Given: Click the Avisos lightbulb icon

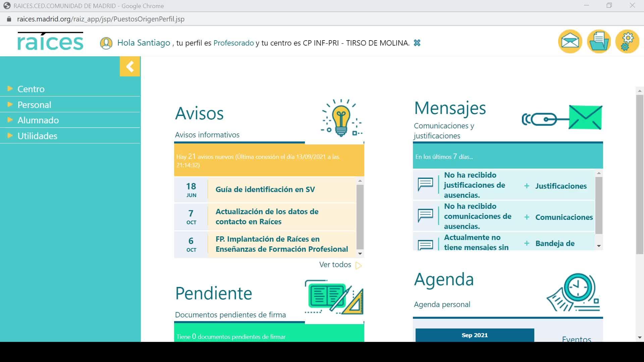Looking at the screenshot, I should click(341, 118).
